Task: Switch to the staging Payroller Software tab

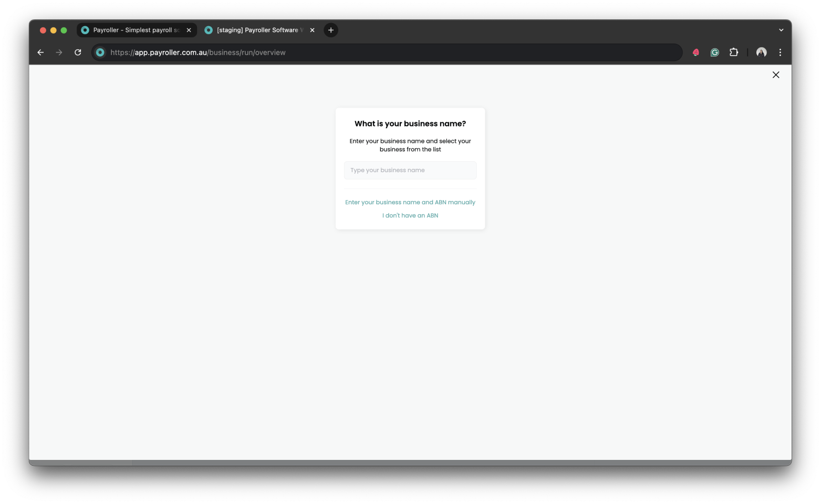Action: click(257, 30)
